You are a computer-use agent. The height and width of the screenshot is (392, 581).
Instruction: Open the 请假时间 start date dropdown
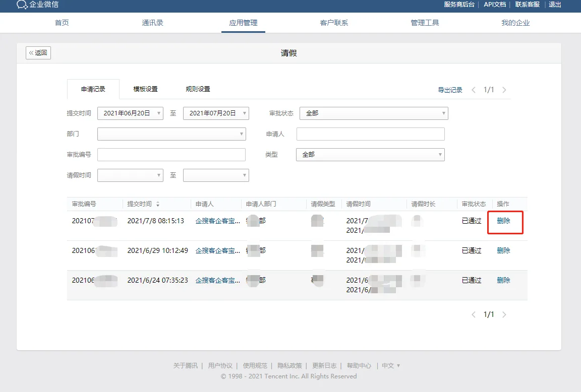(x=130, y=175)
